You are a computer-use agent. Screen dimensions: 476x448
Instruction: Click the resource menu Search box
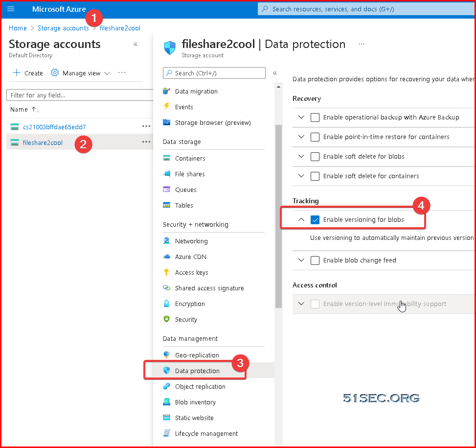(214, 73)
